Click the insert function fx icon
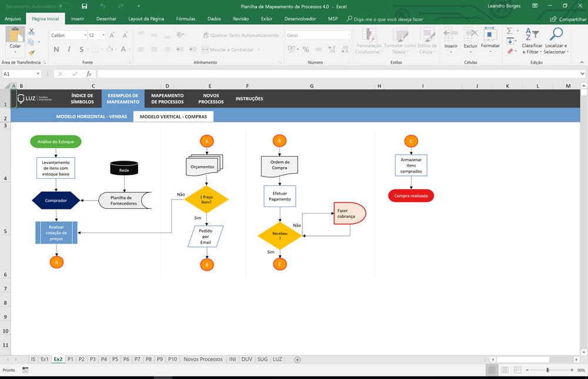The height and width of the screenshot is (379, 588). (x=89, y=74)
